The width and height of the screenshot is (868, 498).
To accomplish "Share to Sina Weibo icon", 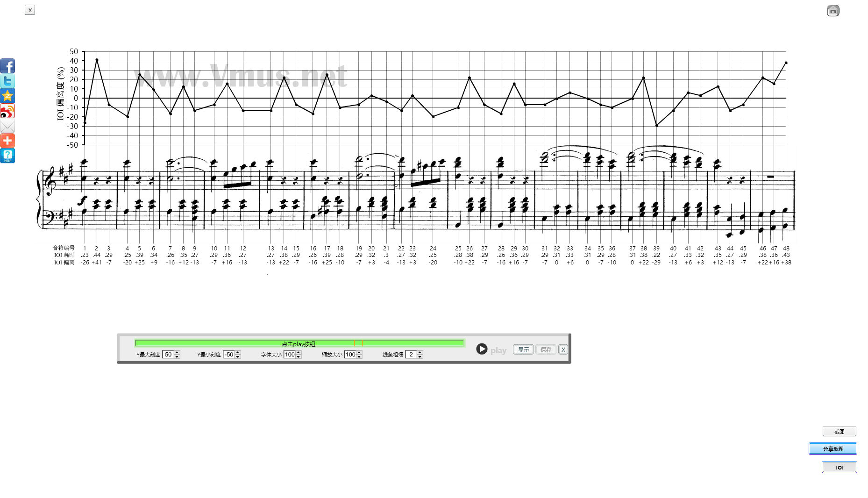I will tap(7, 111).
